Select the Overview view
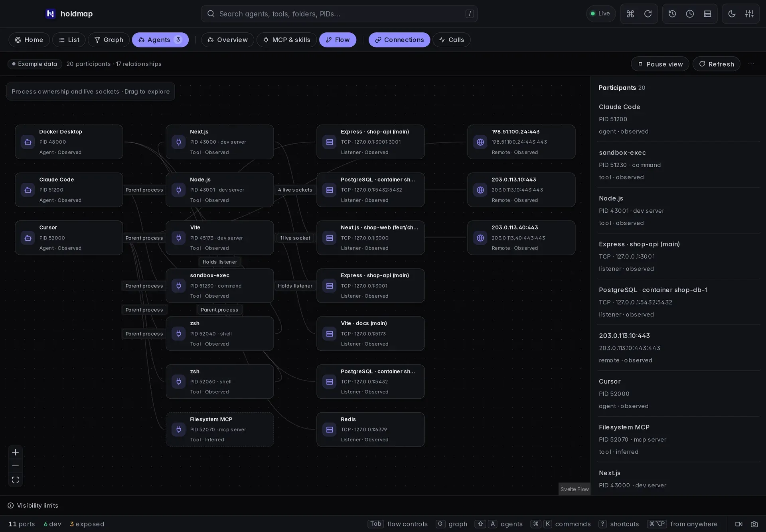Image resolution: width=766 pixels, height=532 pixels. (x=227, y=40)
